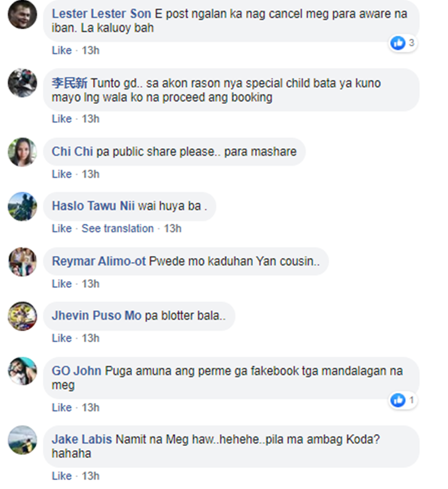Viewport: 448px width, 489px height.
Task: Like Lester Lester Son's comment
Action: (62, 50)
